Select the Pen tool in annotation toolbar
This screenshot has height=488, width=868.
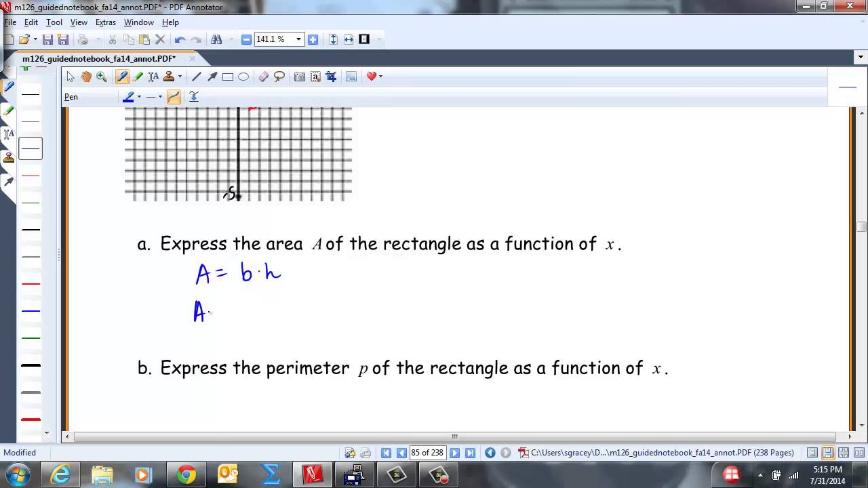coord(122,77)
